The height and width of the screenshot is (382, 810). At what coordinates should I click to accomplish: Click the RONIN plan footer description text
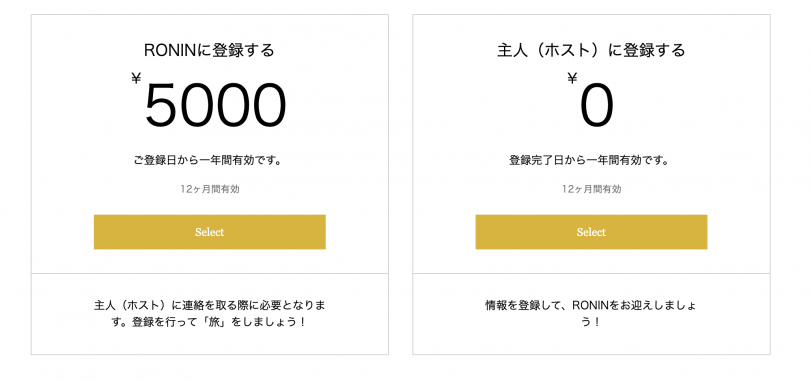210,314
